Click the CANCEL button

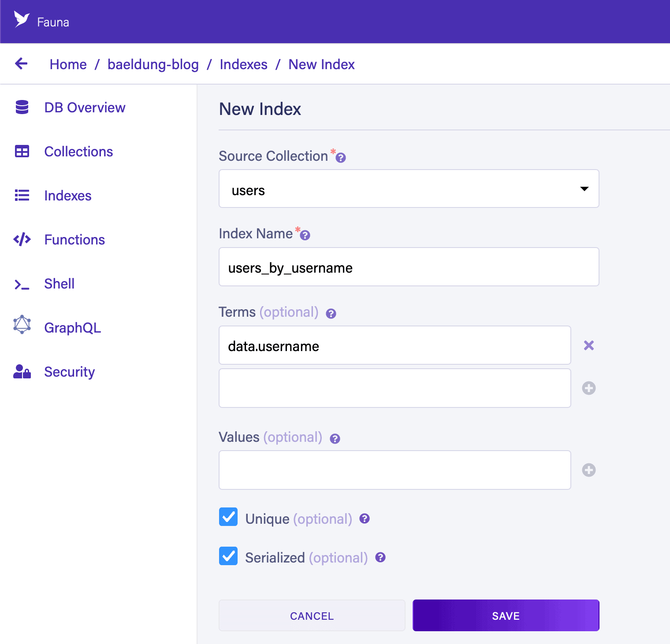tap(312, 615)
